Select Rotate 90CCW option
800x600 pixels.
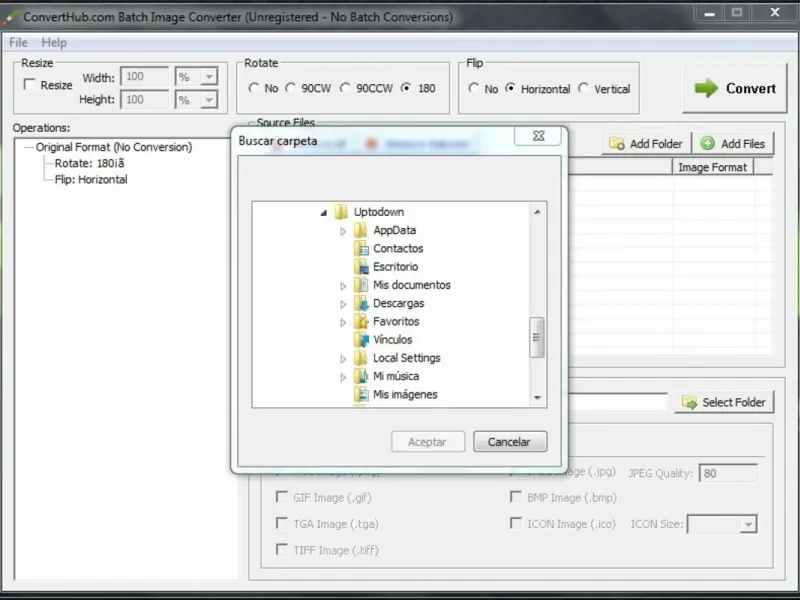coord(345,88)
